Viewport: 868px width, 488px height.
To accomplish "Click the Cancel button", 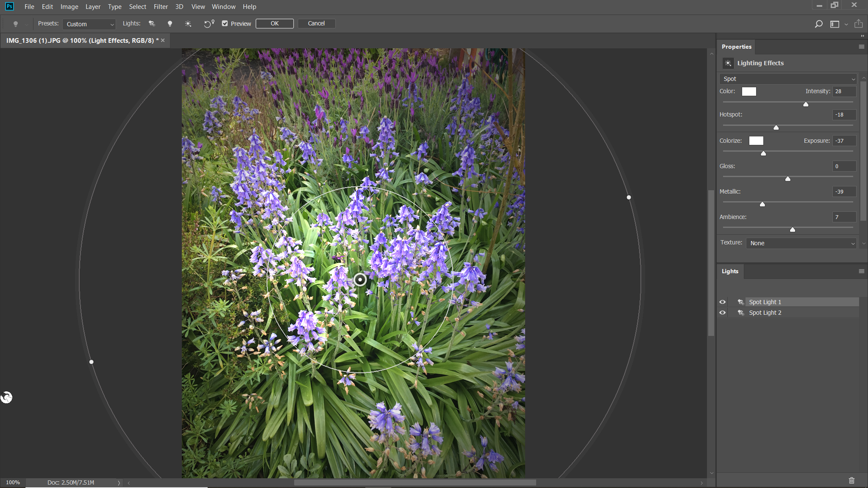I will [x=316, y=23].
